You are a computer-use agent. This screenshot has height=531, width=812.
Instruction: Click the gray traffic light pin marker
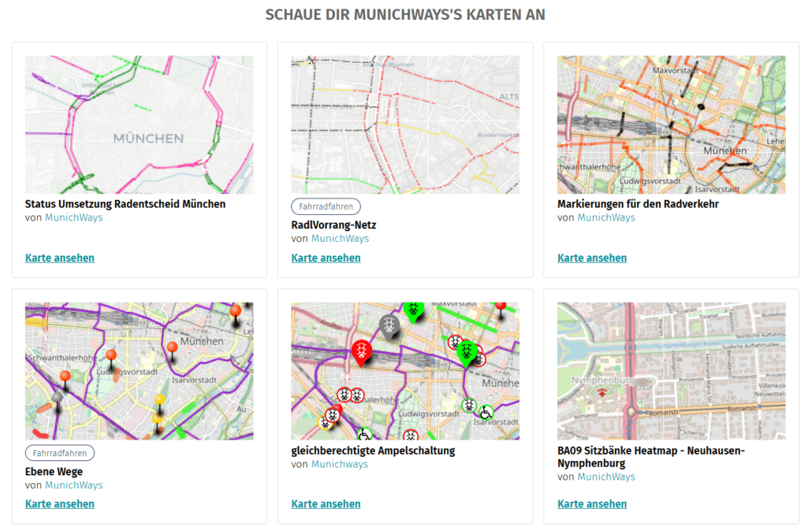click(389, 326)
